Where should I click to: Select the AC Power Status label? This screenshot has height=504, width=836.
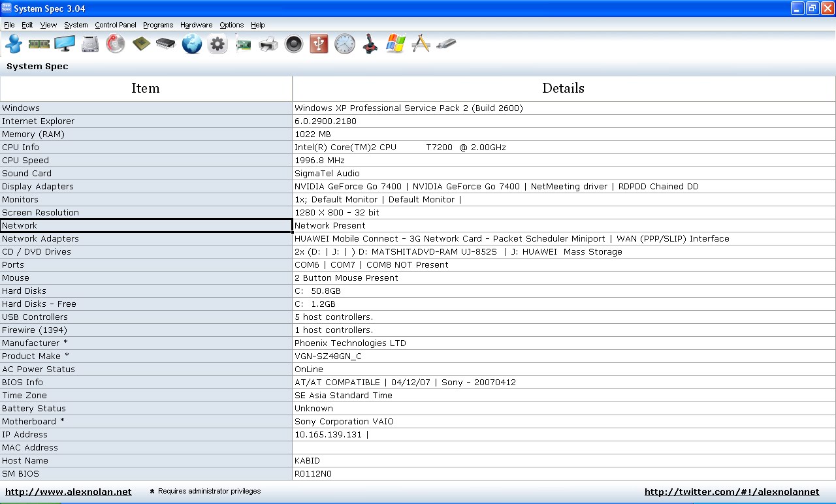[39, 370]
